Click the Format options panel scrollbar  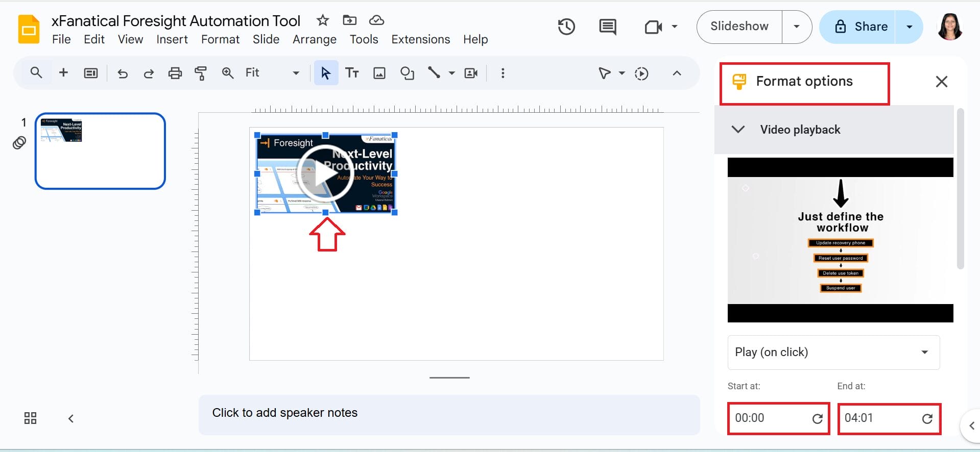click(960, 189)
